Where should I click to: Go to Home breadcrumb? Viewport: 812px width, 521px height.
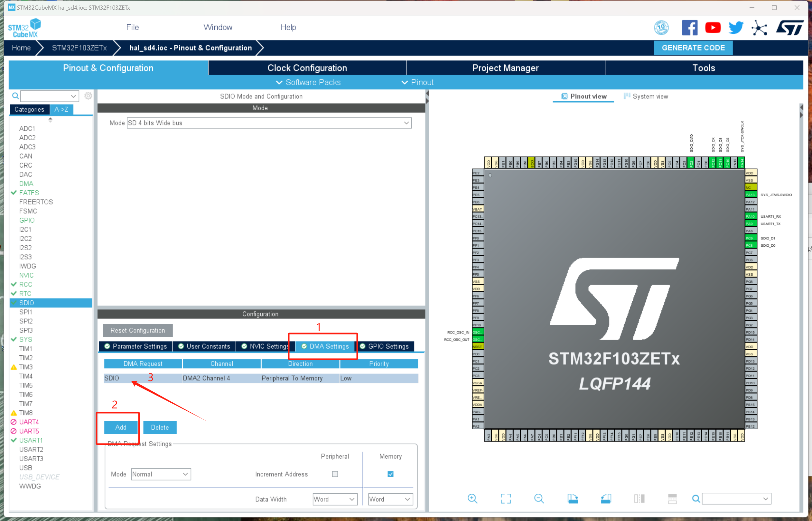pyautogui.click(x=21, y=48)
